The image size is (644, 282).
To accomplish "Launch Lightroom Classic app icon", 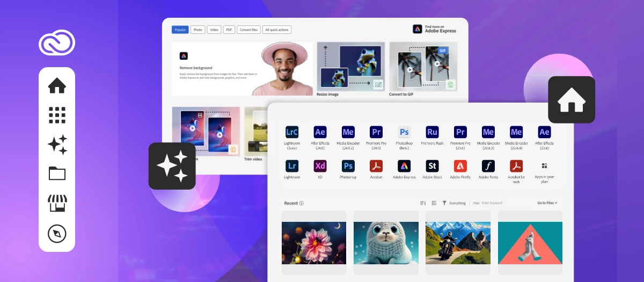I will point(292,132).
